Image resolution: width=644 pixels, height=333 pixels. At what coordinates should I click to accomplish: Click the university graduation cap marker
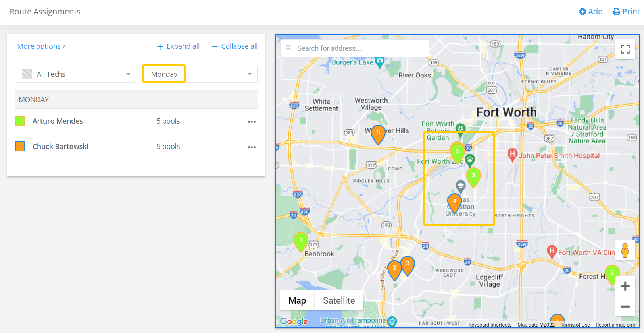pos(460,186)
